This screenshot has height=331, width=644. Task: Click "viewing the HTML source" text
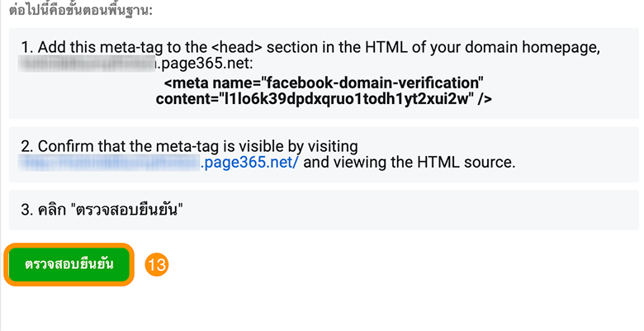tap(423, 163)
